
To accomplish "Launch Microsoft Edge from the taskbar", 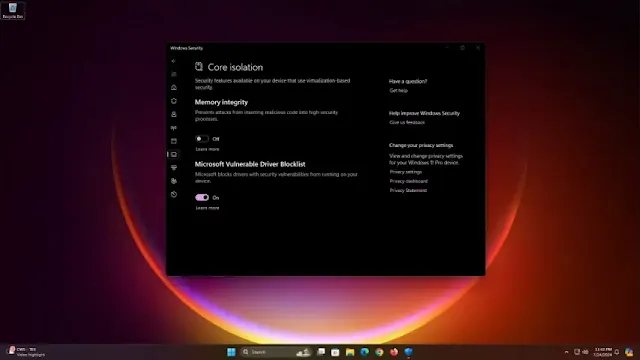I will [364, 352].
